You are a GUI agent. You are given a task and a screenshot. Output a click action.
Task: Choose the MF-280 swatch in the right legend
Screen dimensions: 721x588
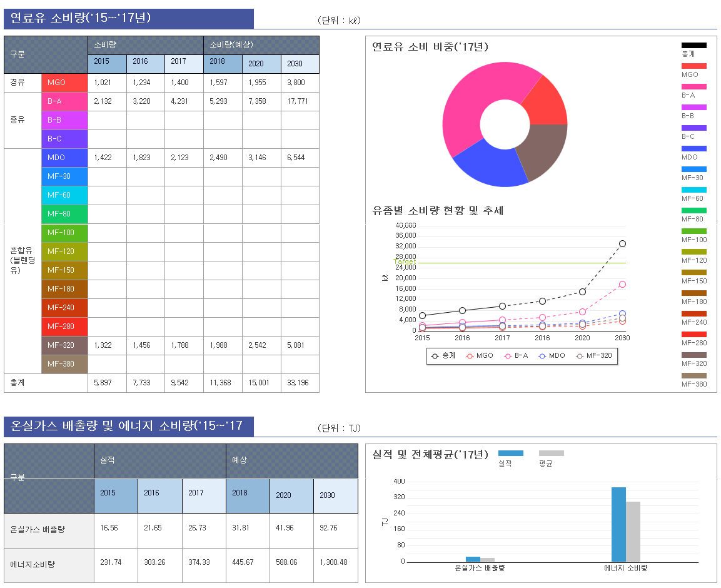pos(694,335)
